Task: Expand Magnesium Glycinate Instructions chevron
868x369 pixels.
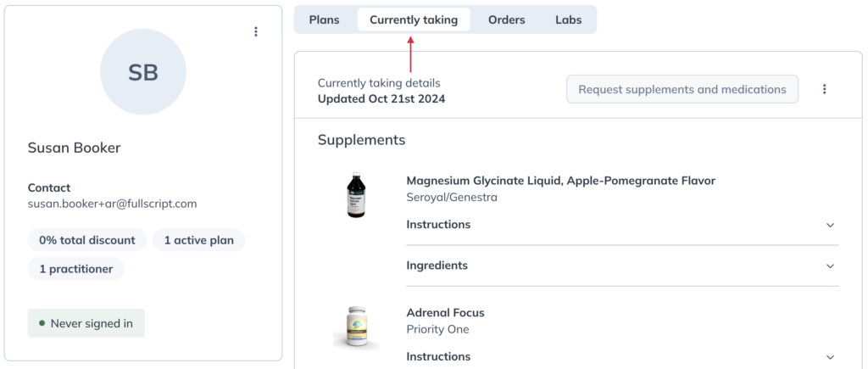Action: [830, 225]
